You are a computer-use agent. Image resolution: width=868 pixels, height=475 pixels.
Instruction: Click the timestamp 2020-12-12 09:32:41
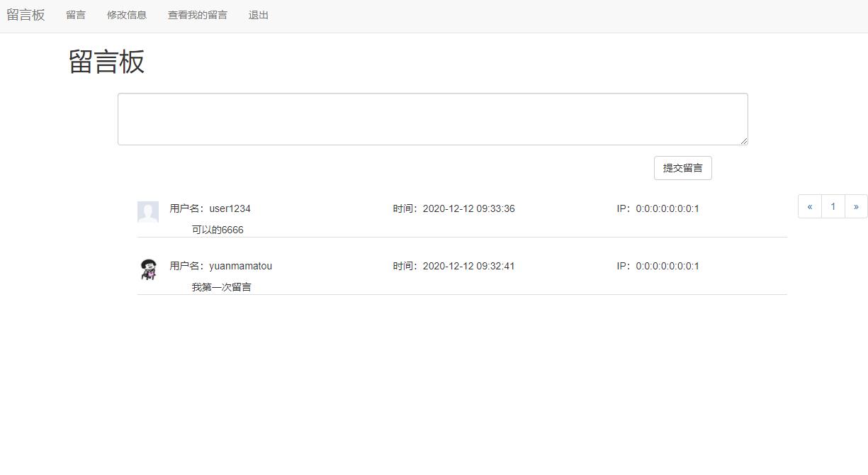tap(468, 266)
